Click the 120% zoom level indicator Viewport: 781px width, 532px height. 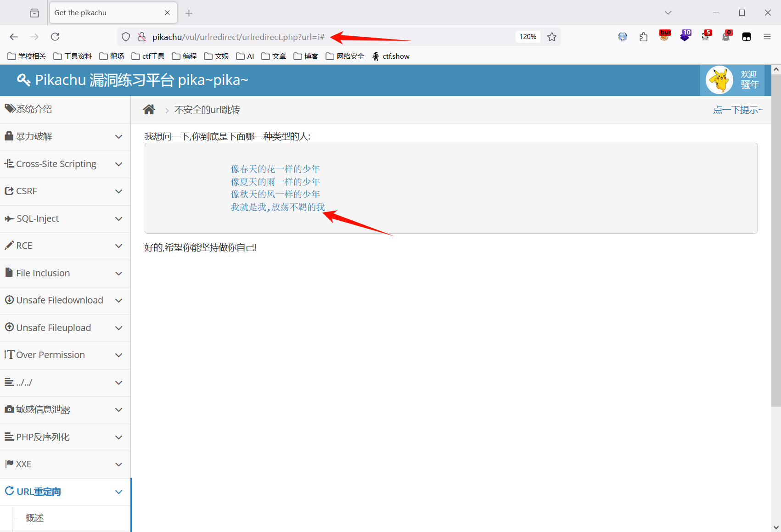528,37
